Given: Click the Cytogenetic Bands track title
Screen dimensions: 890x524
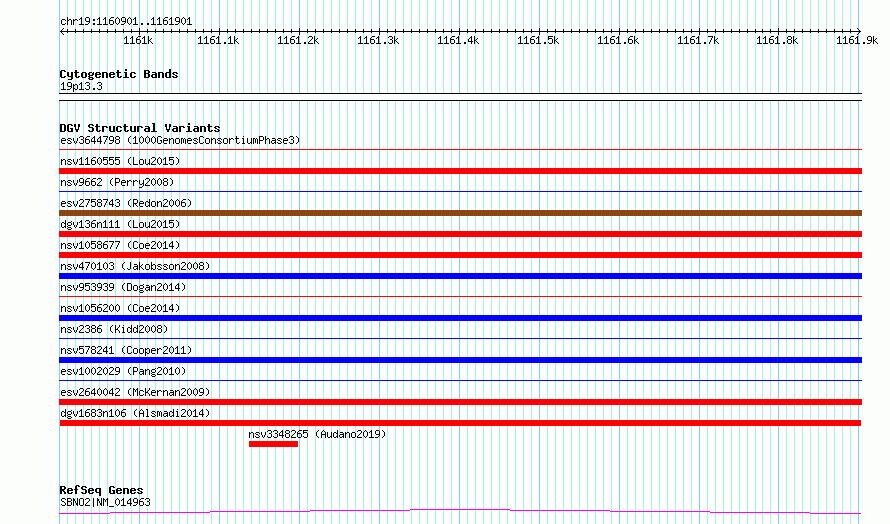Looking at the screenshot, I should point(119,74).
